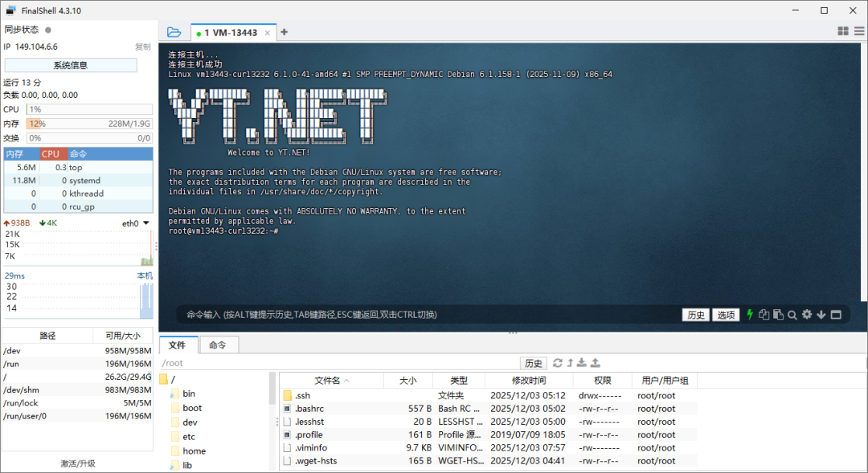Select the .ssh folder in file list
The width and height of the screenshot is (868, 473).
pyautogui.click(x=489, y=396)
